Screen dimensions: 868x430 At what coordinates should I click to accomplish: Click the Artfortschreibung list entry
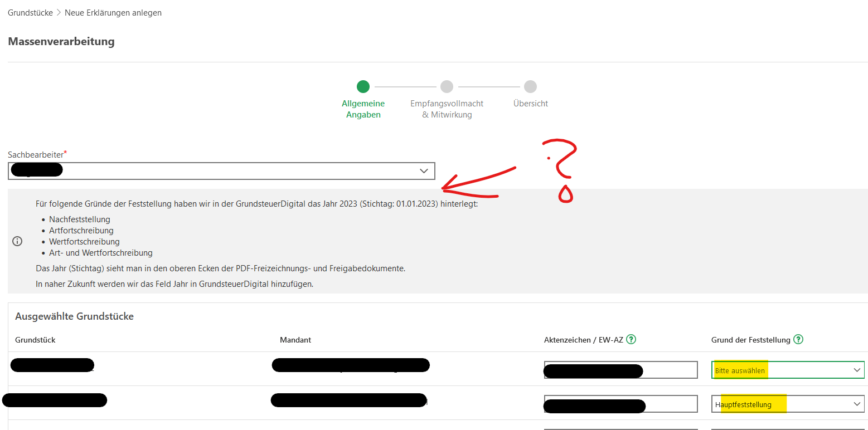pos(81,231)
